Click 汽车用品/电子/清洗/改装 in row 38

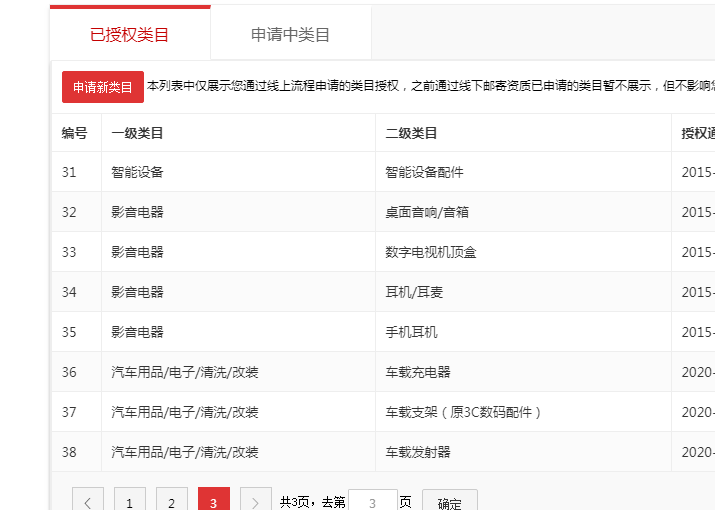[185, 452]
